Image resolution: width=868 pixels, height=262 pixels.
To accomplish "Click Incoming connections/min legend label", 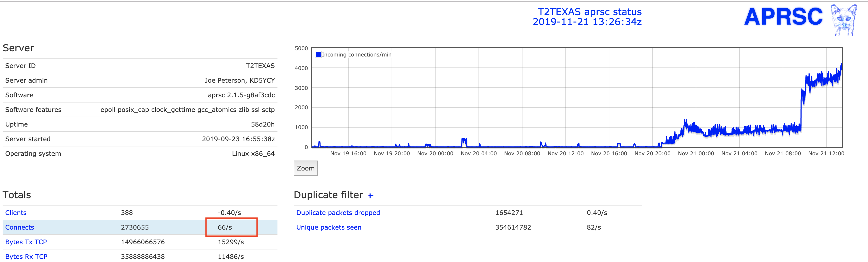I will [357, 54].
